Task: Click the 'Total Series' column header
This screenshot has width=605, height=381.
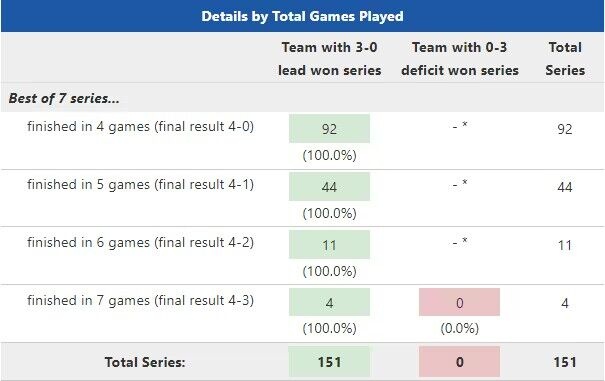Action: point(565,59)
